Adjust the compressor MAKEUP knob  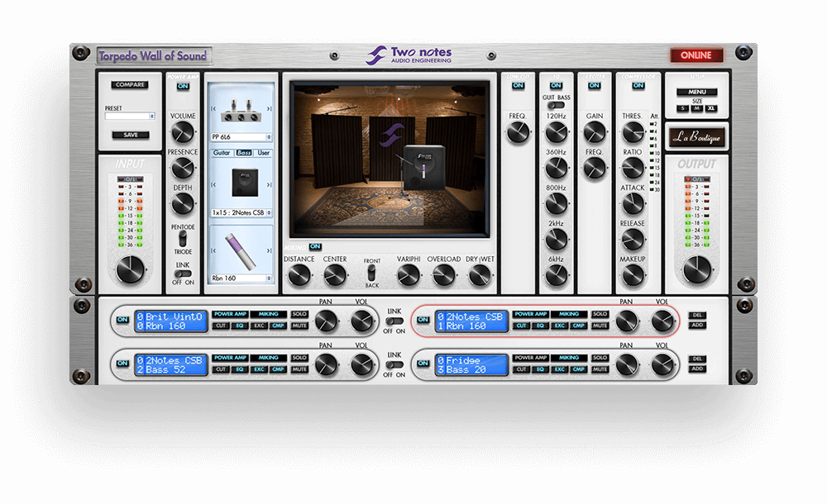633,275
